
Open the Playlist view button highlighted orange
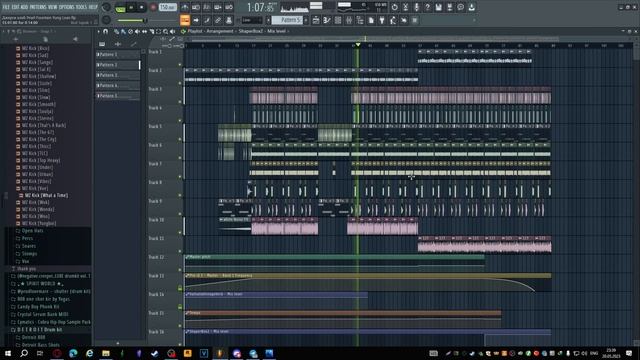pos(185,20)
